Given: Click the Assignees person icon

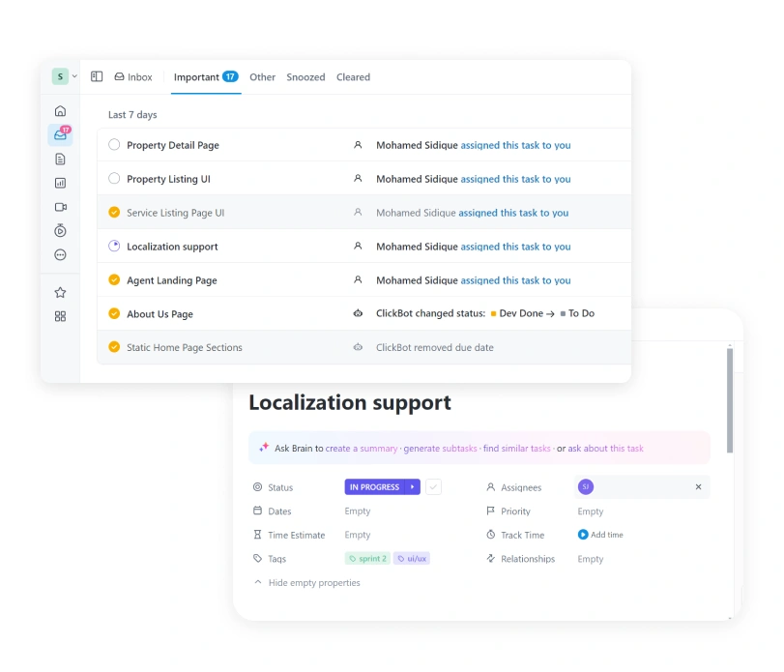Looking at the screenshot, I should pos(490,487).
